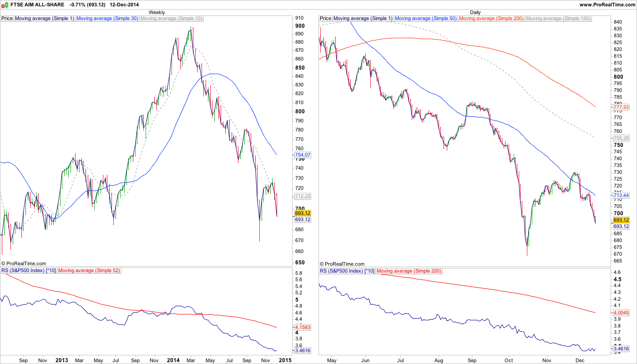Select the Moving average (Simple 10) label
The height and width of the screenshot is (364, 637).
(172, 19)
